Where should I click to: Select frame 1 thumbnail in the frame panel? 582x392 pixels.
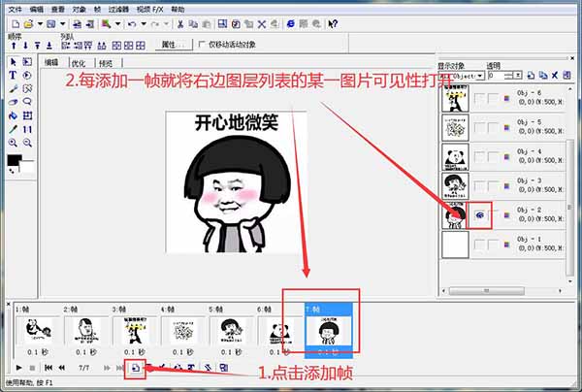[x=38, y=330]
